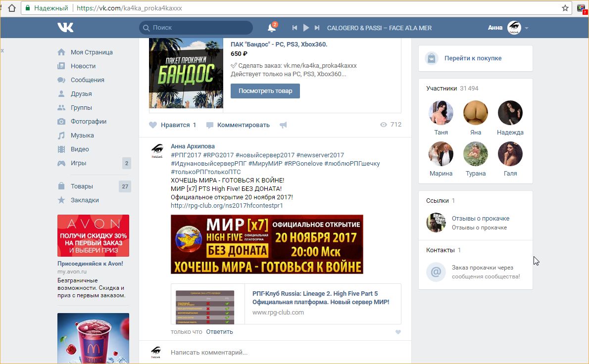Open the notifications bell
The height and width of the screenshot is (364, 589).
[271, 28]
